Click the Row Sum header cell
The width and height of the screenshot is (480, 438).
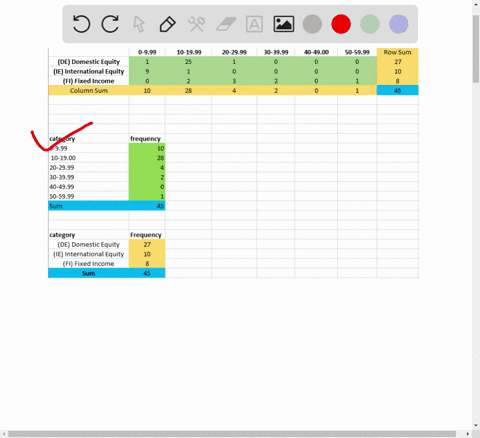click(397, 52)
